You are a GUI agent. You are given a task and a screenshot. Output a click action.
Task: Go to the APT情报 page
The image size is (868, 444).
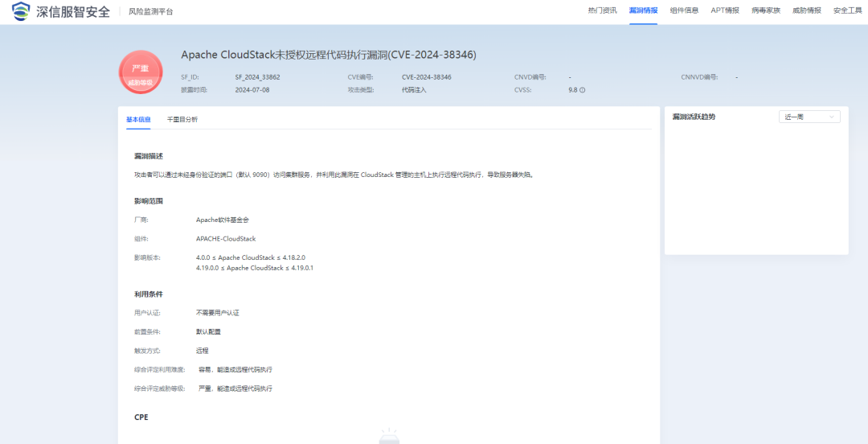[x=725, y=10]
